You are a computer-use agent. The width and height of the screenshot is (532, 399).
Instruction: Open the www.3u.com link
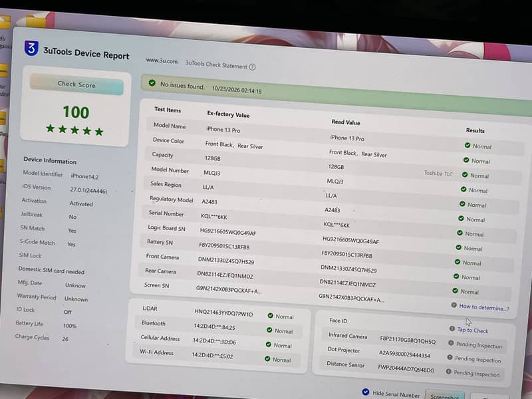tap(162, 61)
